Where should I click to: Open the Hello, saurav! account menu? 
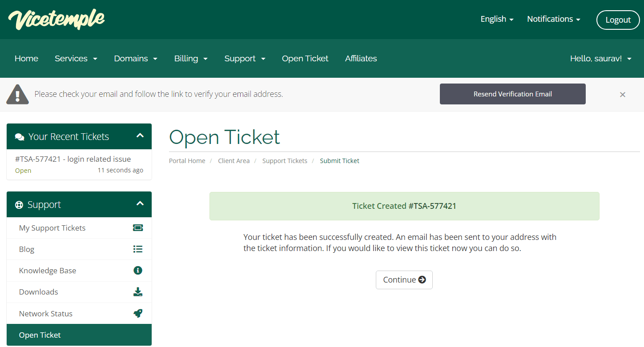(600, 59)
